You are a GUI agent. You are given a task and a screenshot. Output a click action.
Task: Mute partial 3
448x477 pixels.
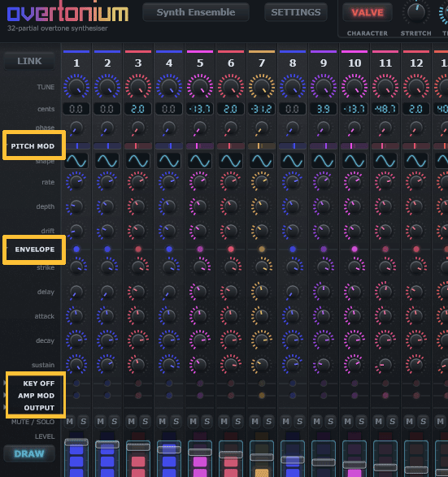click(132, 421)
